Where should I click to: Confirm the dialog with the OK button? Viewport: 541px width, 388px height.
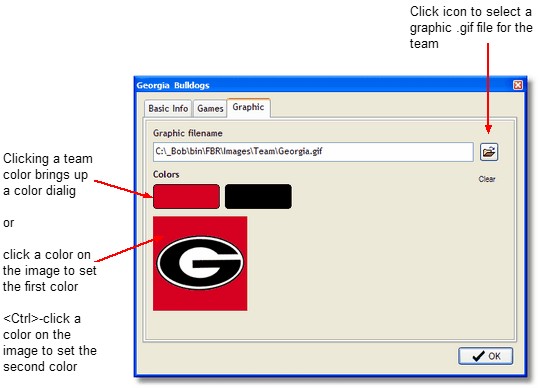click(x=485, y=356)
